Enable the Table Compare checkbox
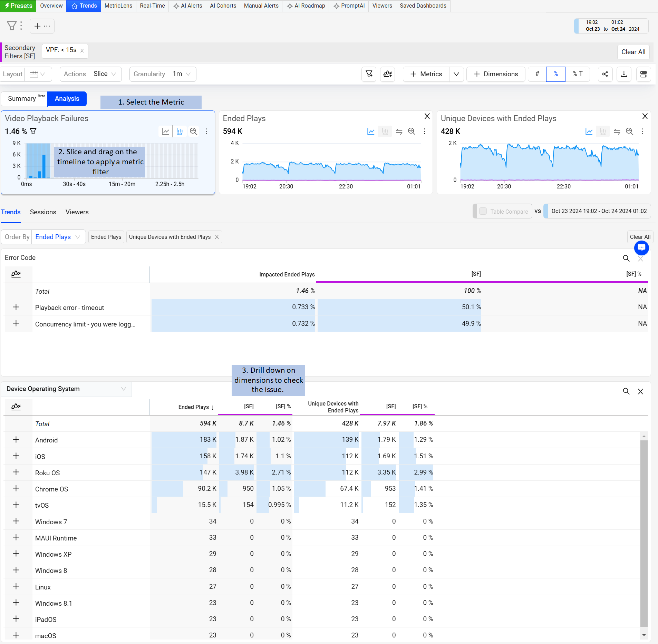 click(x=483, y=211)
